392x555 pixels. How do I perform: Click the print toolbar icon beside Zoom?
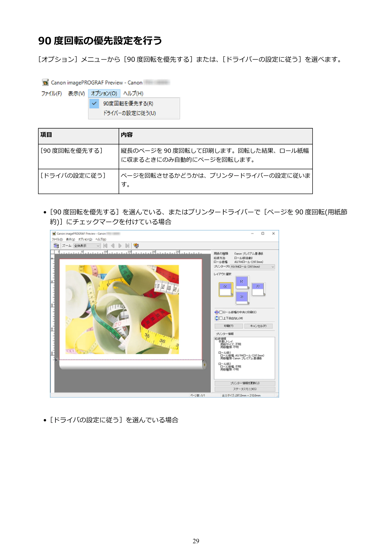56,246
